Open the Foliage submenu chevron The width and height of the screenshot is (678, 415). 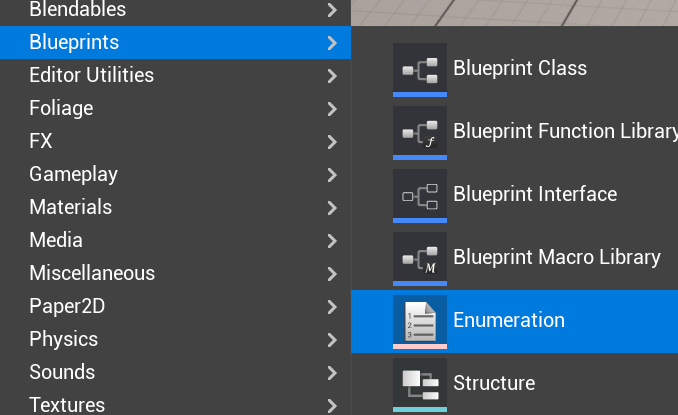pos(332,108)
